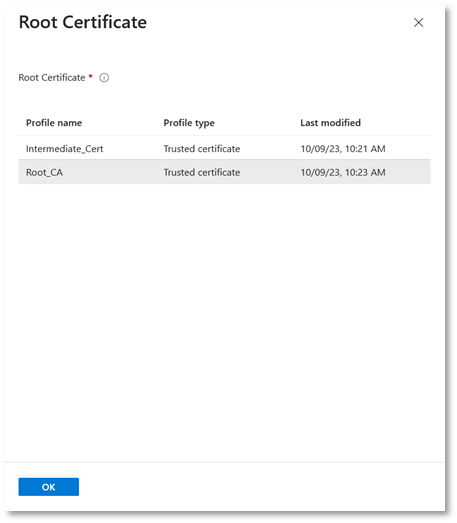The image size is (457, 523).
Task: Click the 10:21 AM modified date cell
Action: (x=343, y=149)
